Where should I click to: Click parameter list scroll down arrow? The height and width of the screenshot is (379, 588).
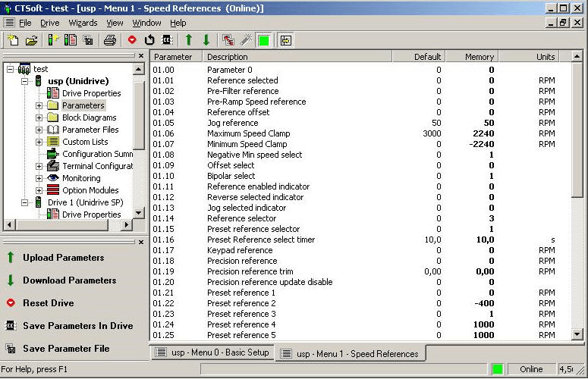(577, 334)
